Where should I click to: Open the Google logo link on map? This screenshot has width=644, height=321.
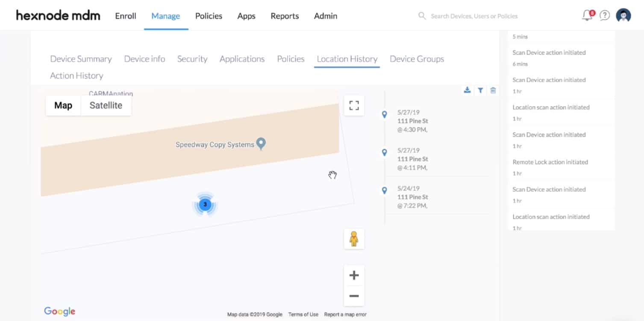pos(60,311)
